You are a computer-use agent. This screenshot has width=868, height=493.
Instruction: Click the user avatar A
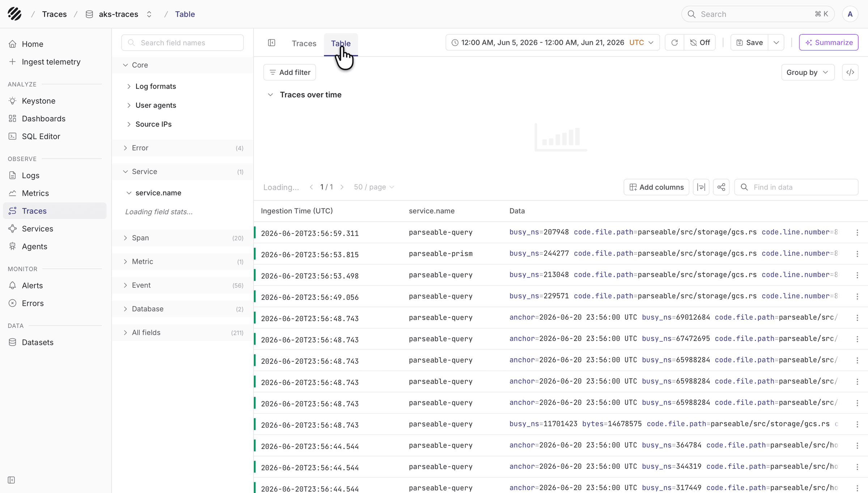850,14
